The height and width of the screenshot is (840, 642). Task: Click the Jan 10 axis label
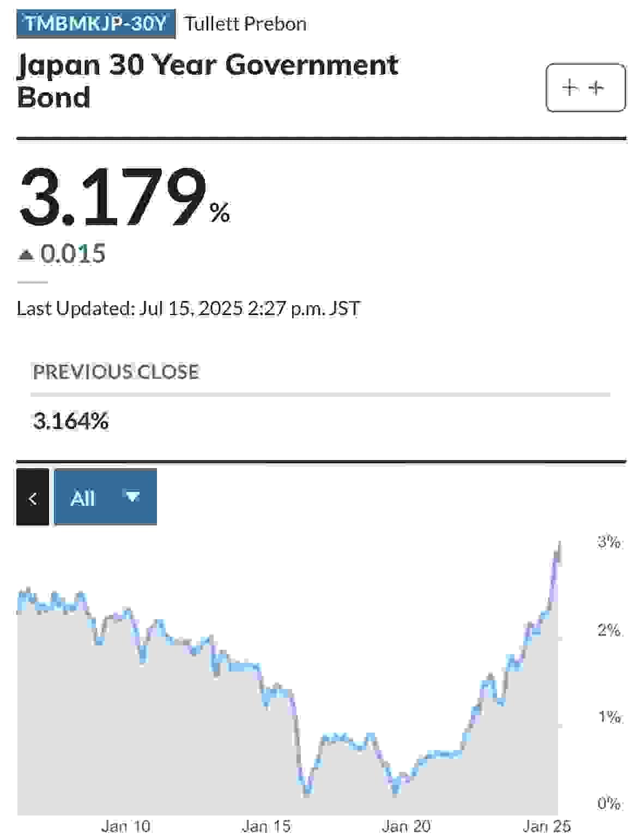pos(126,826)
